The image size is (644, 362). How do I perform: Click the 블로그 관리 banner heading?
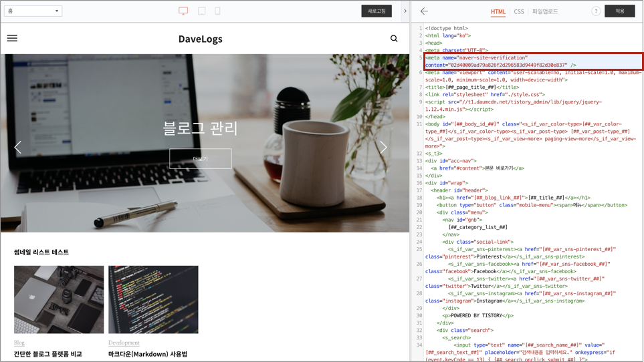click(201, 128)
